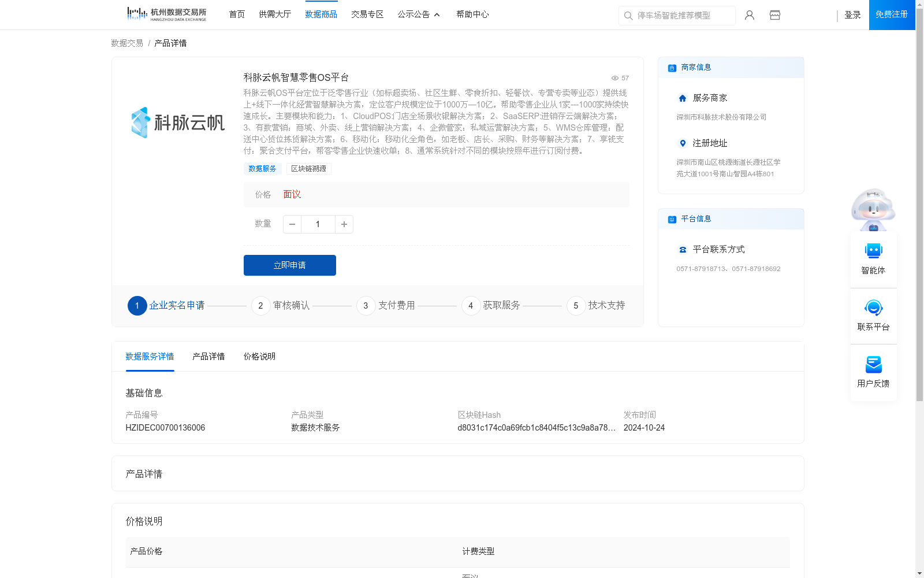Click 数据技术服务 product type value

[315, 428]
